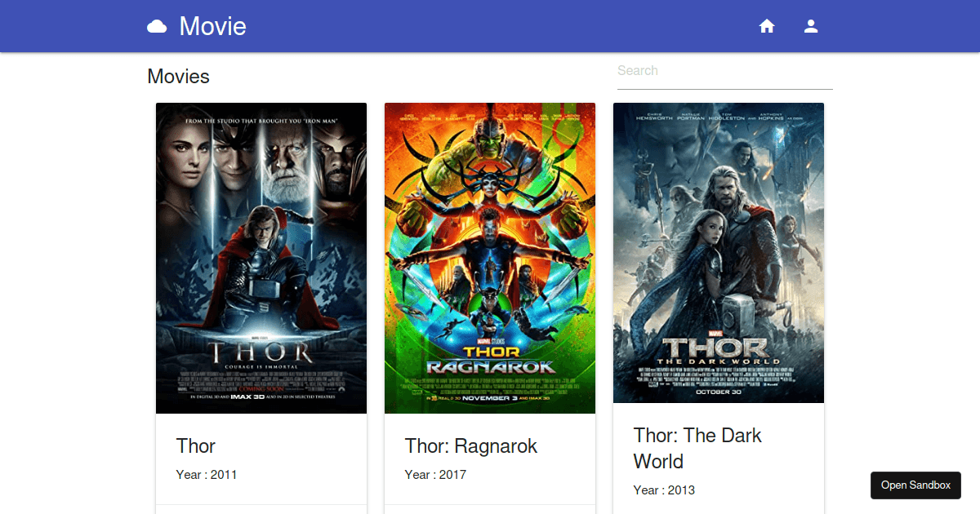The image size is (980, 514).
Task: Click the cloud symbol next to Movie
Action: point(156,25)
